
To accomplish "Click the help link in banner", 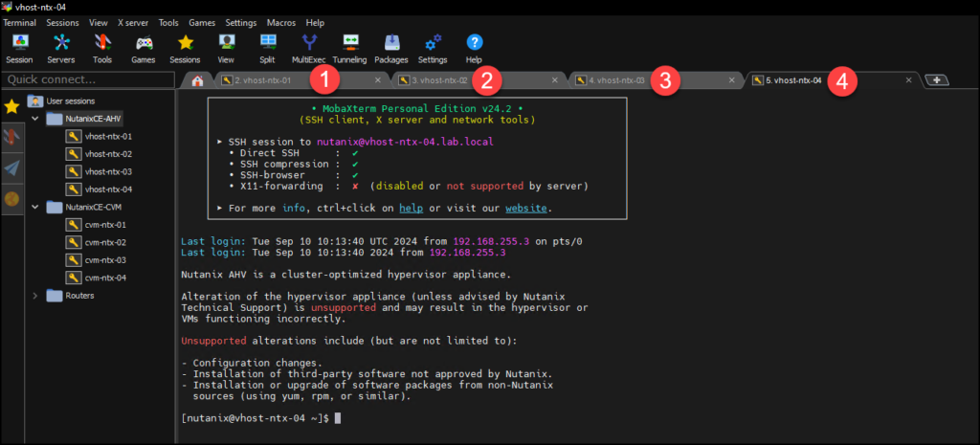I will coord(412,208).
